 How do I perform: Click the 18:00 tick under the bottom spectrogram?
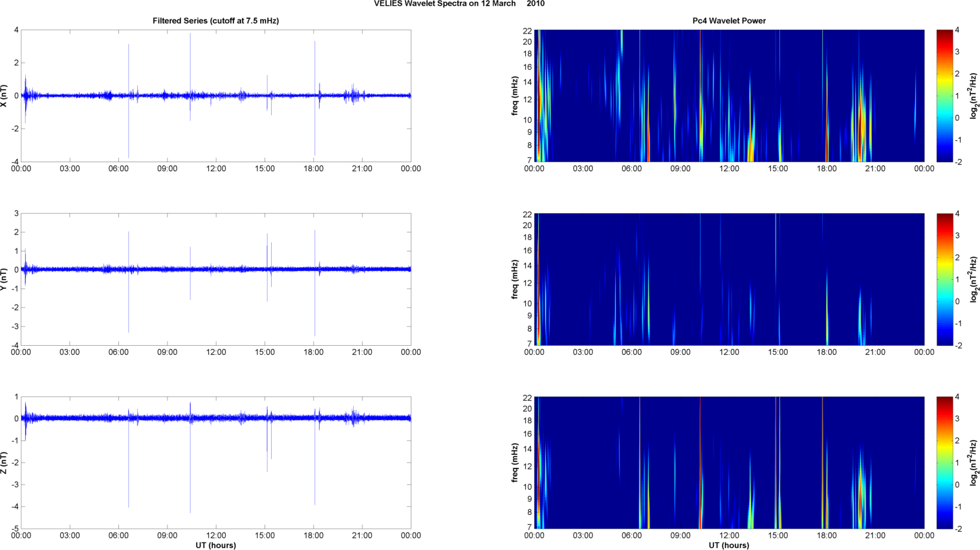[827, 535]
